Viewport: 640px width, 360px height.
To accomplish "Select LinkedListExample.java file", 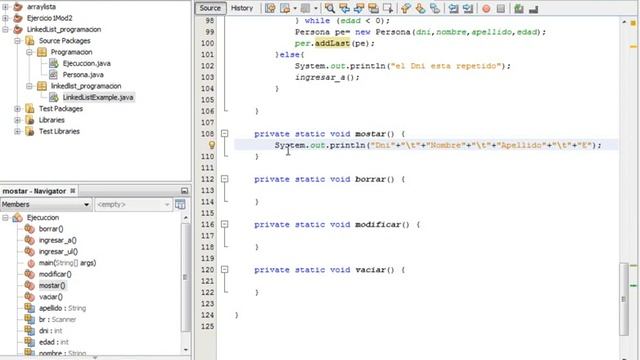I will (x=98, y=97).
